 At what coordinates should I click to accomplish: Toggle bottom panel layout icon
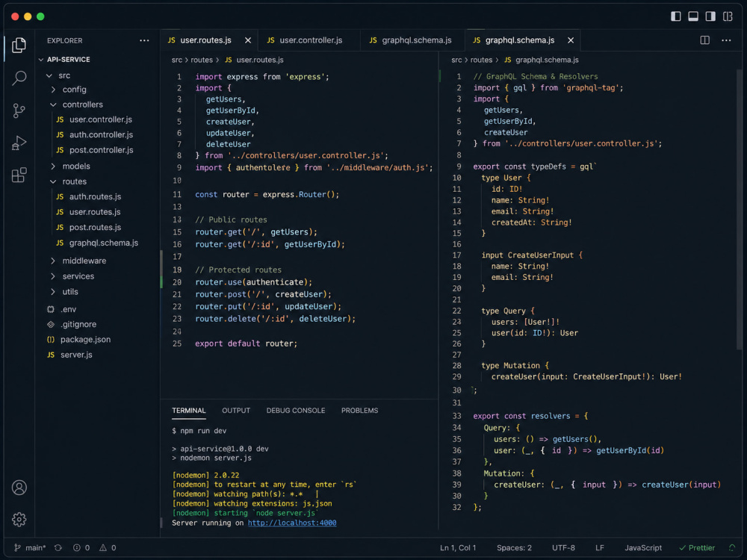point(693,16)
